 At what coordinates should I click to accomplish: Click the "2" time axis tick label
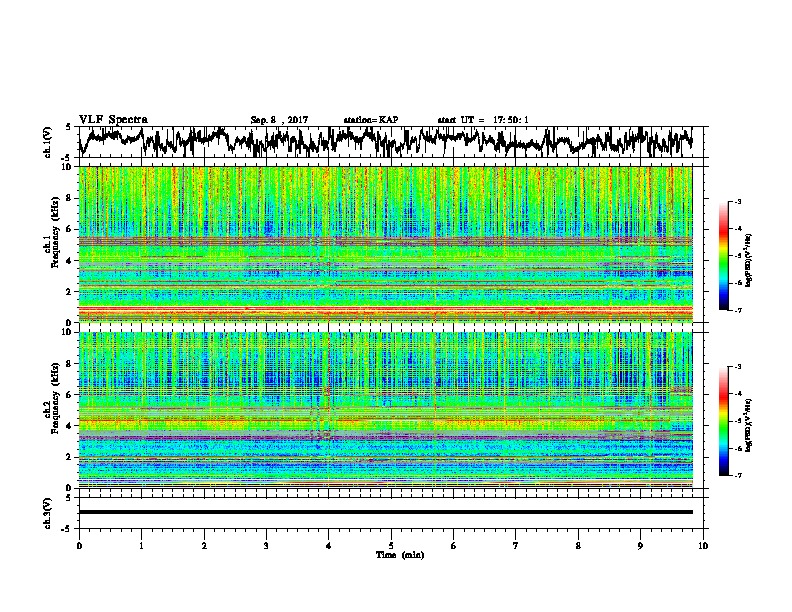click(204, 546)
